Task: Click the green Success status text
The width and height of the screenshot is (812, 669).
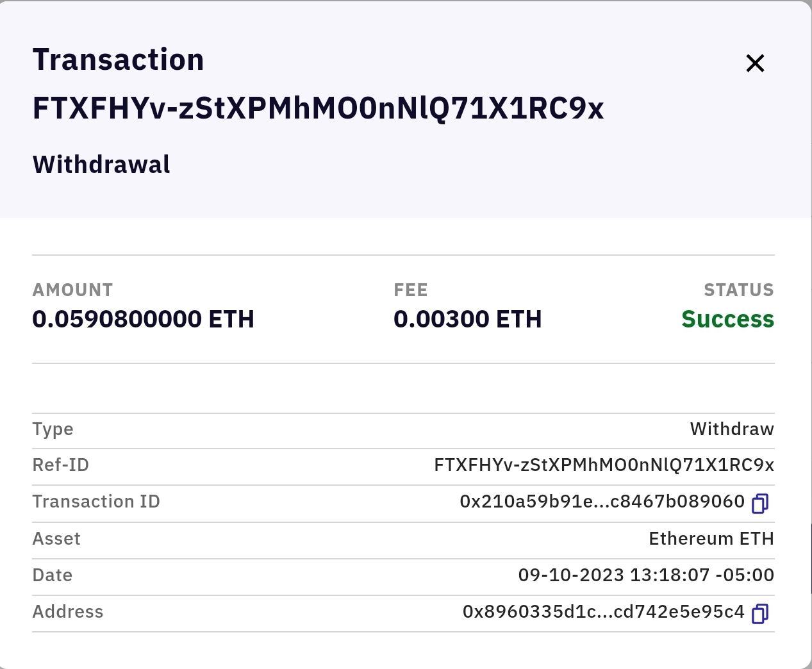Action: [727, 319]
